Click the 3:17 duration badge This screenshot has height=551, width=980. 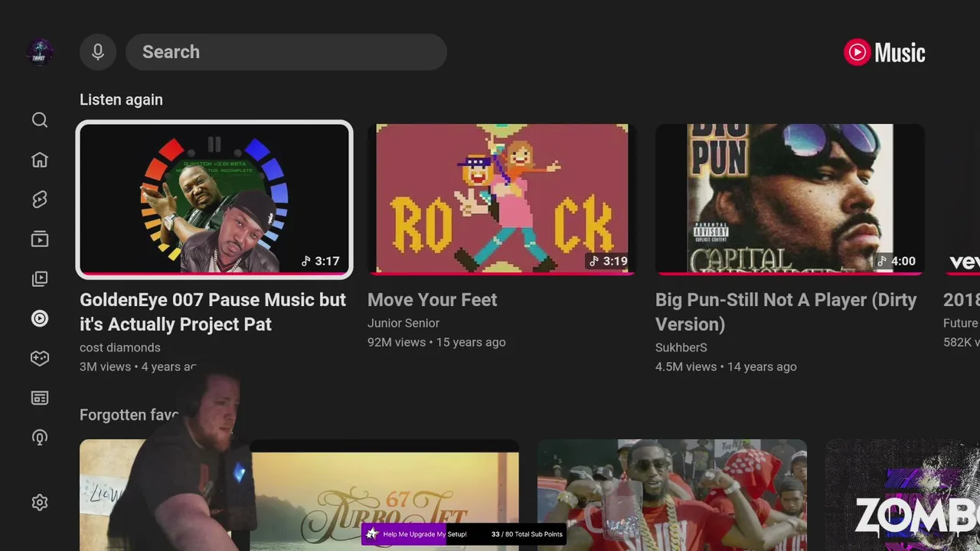320,261
